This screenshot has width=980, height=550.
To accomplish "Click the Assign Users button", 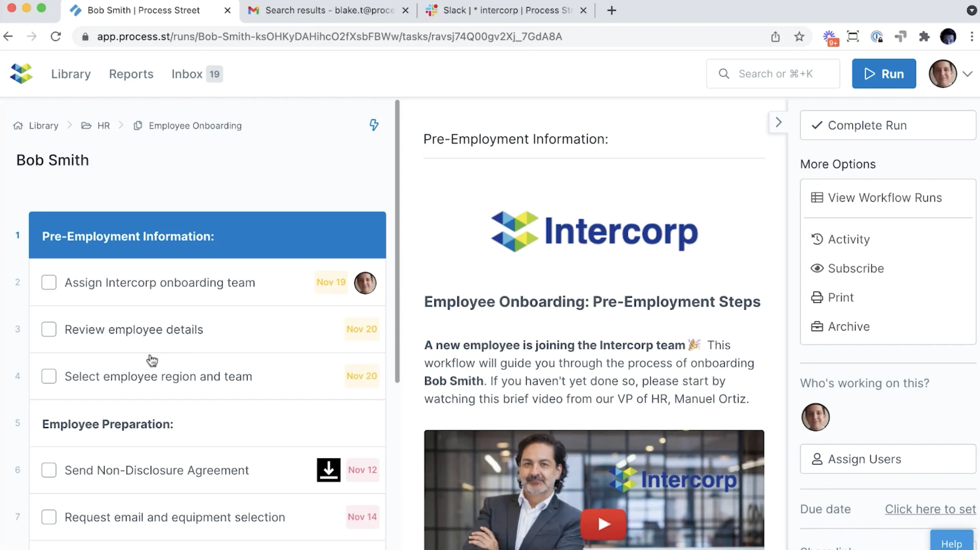I will click(888, 459).
